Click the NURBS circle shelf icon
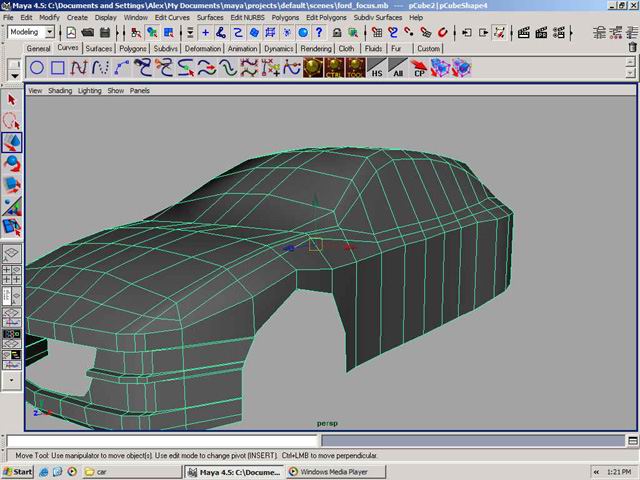640x480 pixels. [x=37, y=68]
